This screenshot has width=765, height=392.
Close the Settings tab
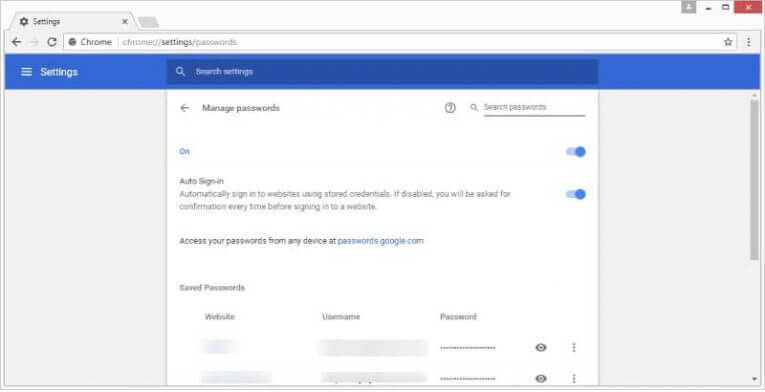[125, 21]
